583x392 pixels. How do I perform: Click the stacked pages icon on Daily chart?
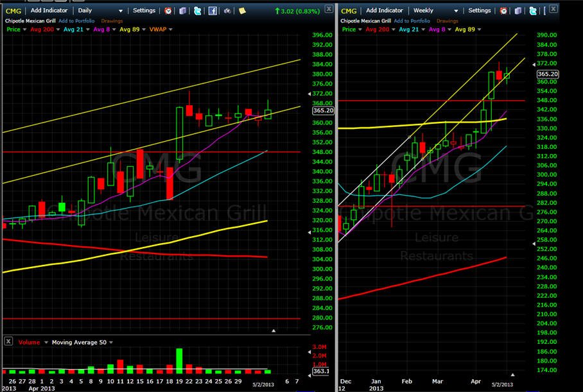pyautogui.click(x=182, y=11)
